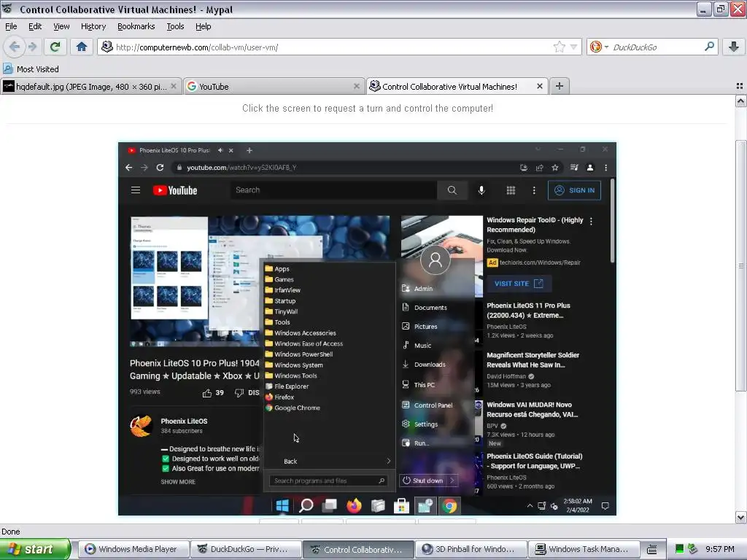Show hidden VM tray icons chevron
The image size is (747, 560).
pyautogui.click(x=530, y=506)
